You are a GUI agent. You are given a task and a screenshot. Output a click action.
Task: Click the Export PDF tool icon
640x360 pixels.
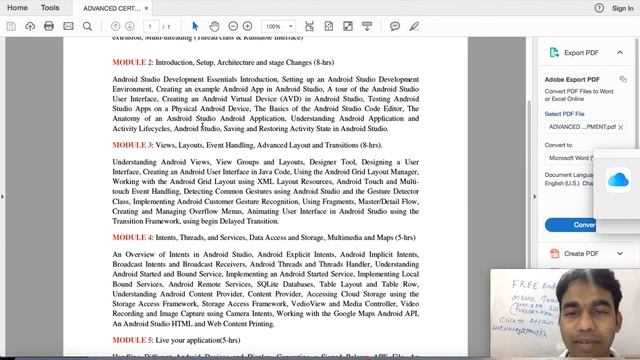click(554, 53)
